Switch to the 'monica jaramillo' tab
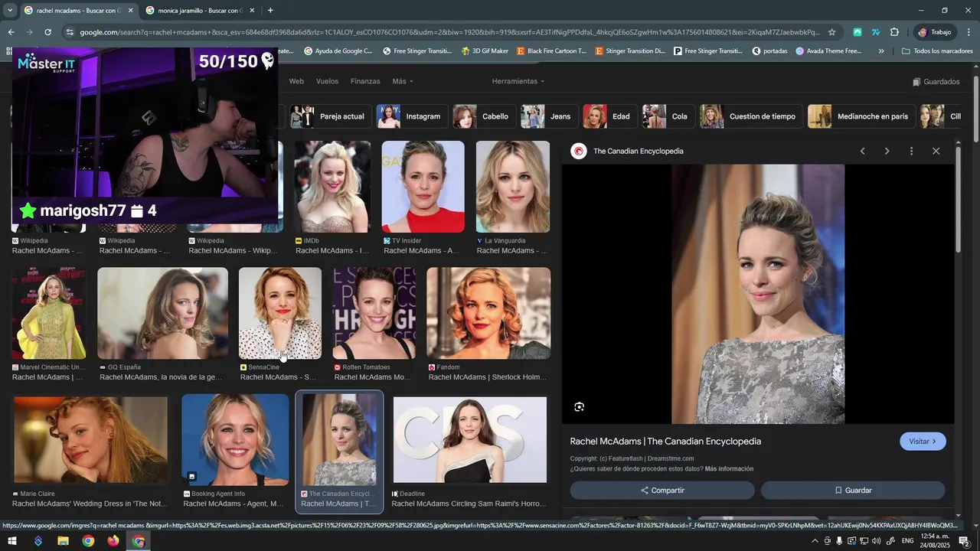980x551 pixels. pos(201,11)
